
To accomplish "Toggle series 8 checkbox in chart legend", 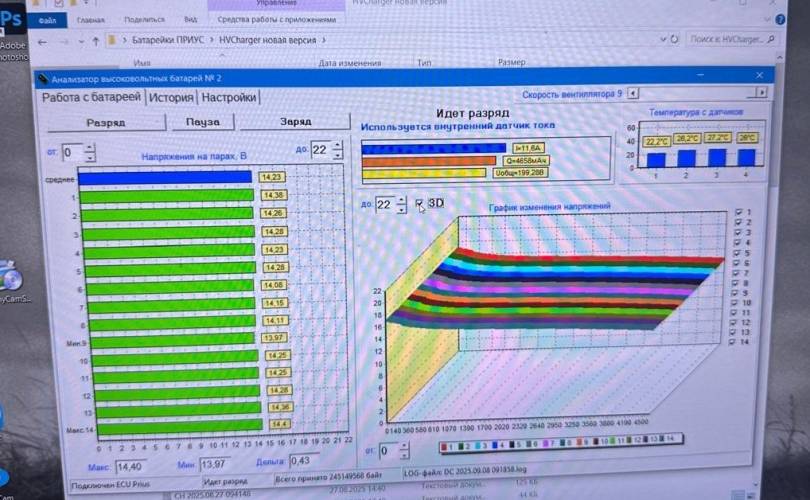I will [x=737, y=283].
